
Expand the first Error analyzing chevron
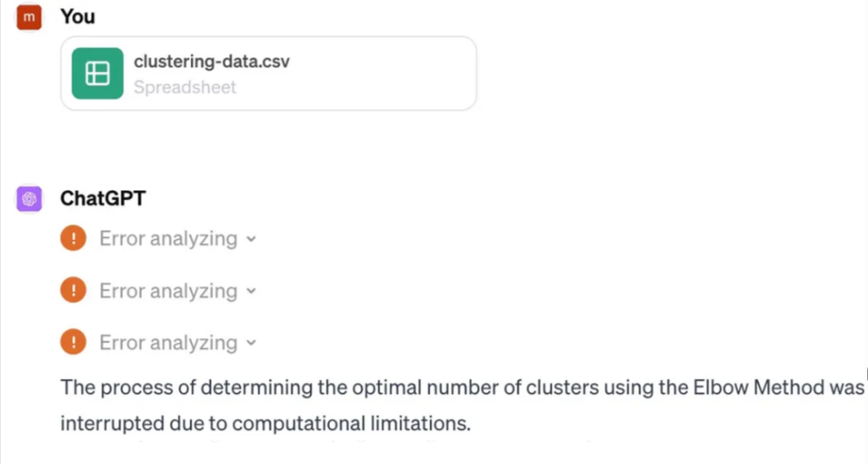click(x=251, y=240)
